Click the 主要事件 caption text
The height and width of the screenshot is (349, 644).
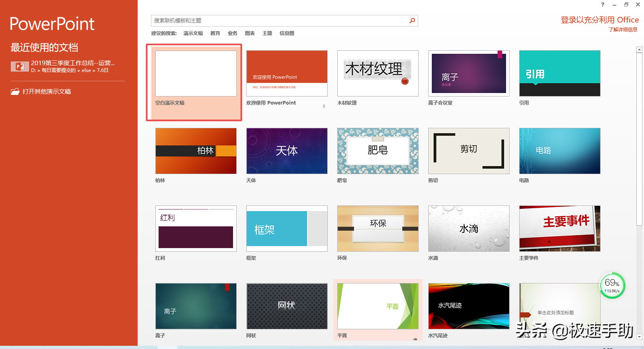(529, 258)
